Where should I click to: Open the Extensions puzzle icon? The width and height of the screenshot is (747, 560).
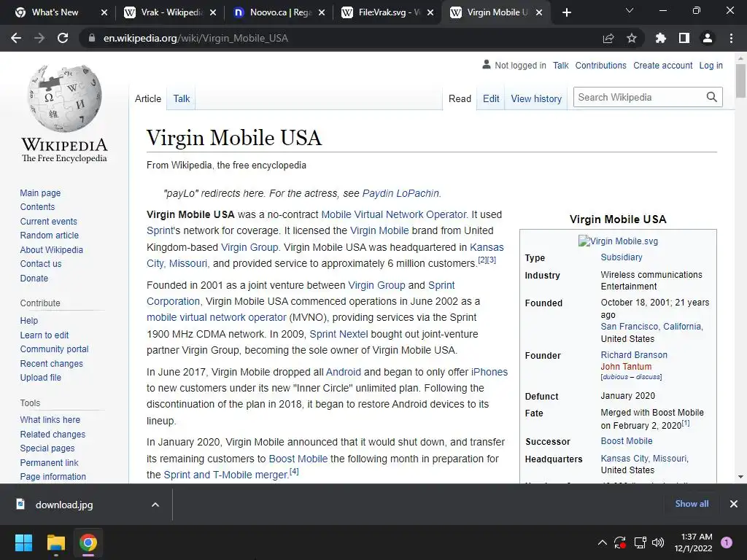click(661, 38)
